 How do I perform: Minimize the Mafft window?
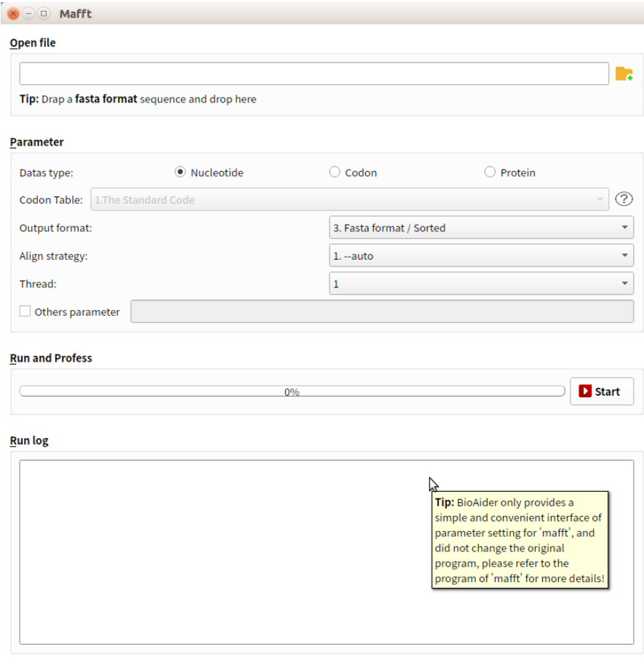(28, 13)
